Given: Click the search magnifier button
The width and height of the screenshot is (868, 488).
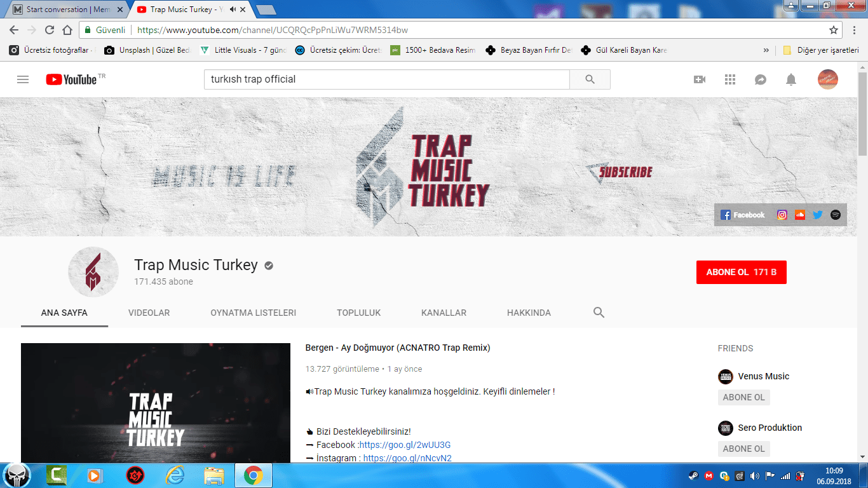Looking at the screenshot, I should [x=590, y=79].
